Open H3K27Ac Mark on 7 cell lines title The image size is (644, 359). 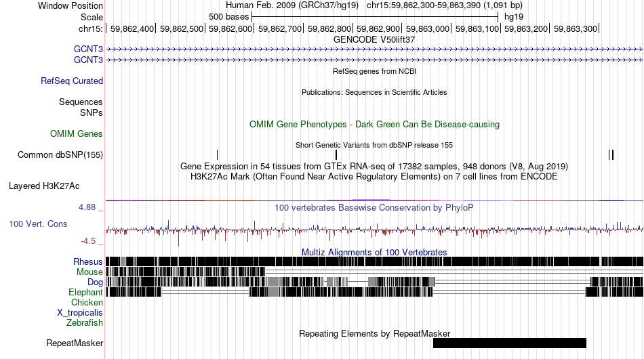(x=374, y=176)
